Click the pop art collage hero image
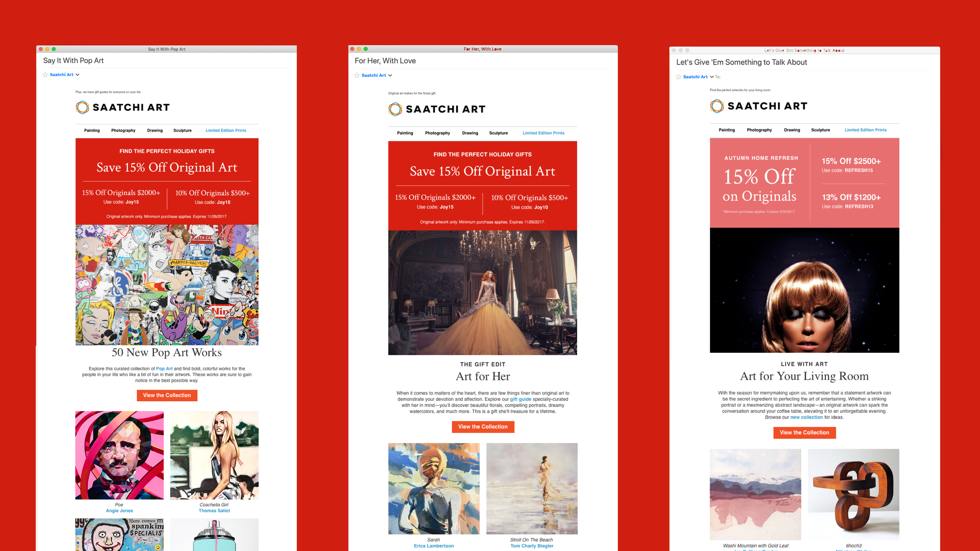Screen dimensions: 980x551 coord(167,285)
